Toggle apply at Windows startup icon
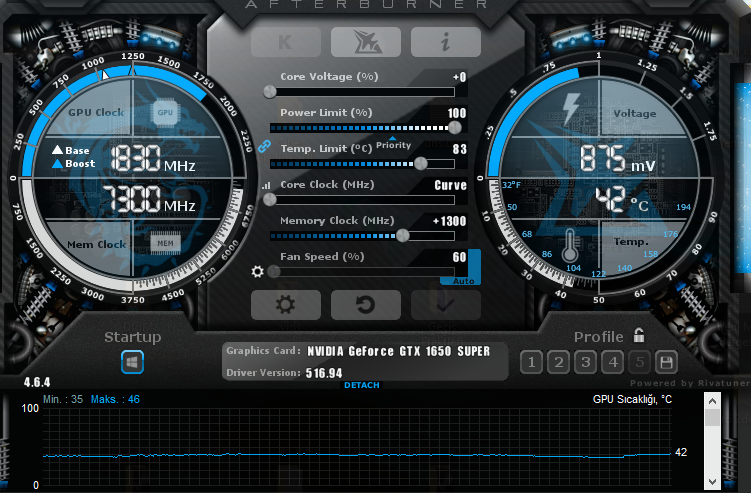 (x=132, y=362)
